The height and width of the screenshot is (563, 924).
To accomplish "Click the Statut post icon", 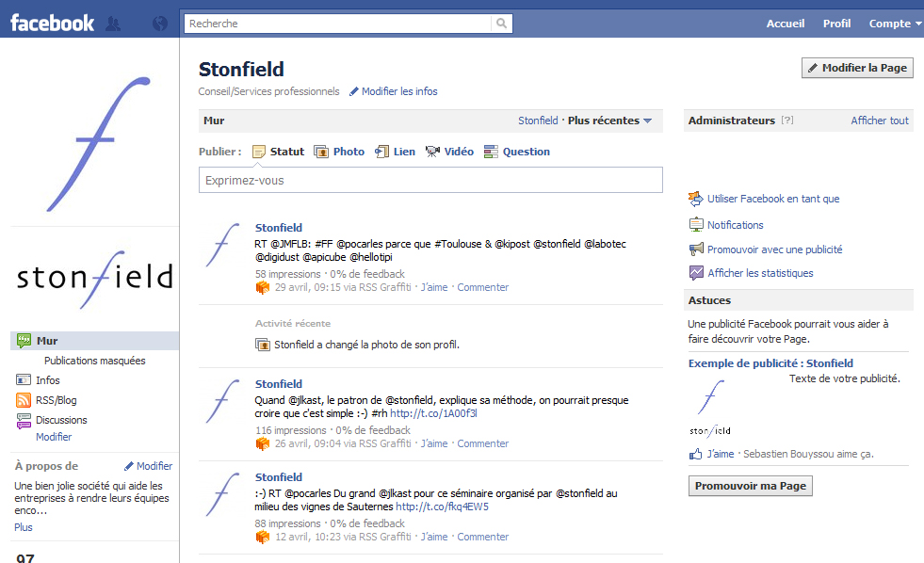I will point(259,152).
